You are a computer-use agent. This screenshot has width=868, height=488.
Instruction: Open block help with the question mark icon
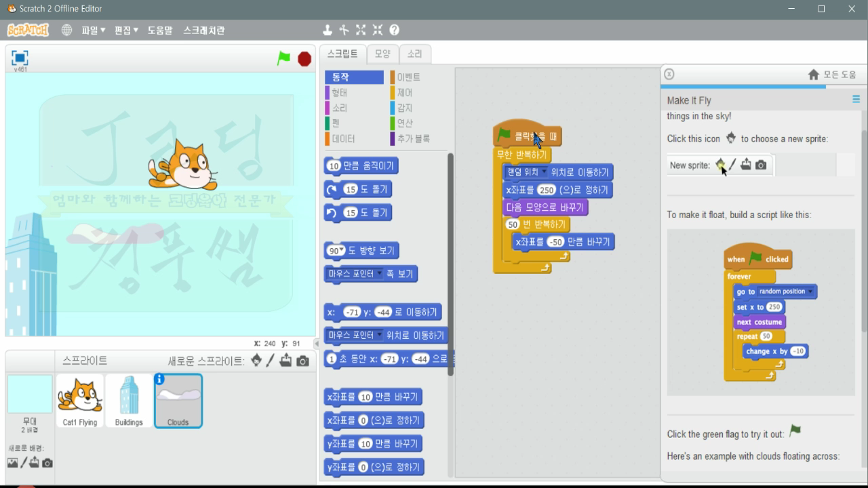395,30
